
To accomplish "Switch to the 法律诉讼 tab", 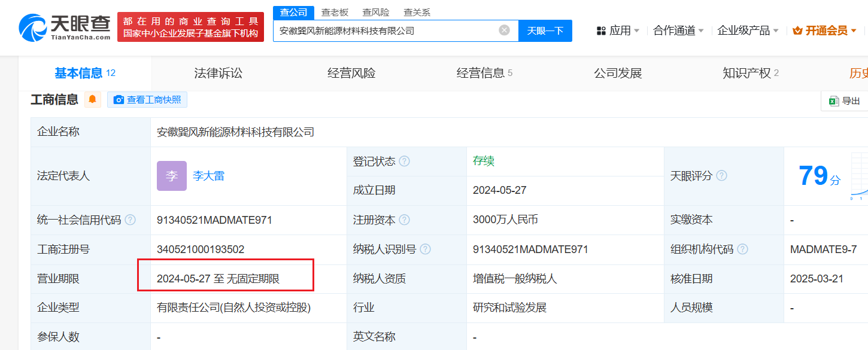I will (218, 74).
